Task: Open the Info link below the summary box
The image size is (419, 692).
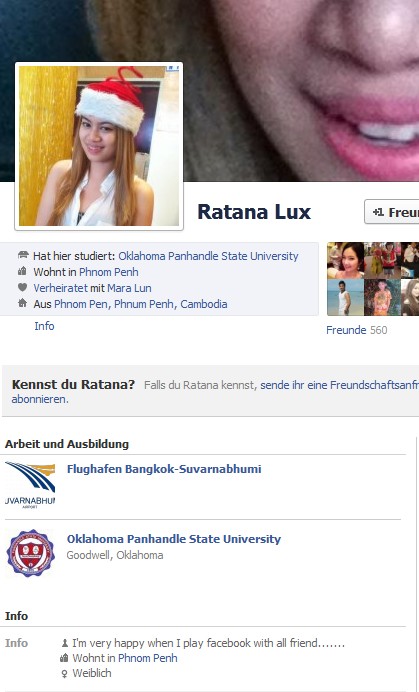Action: [x=44, y=326]
